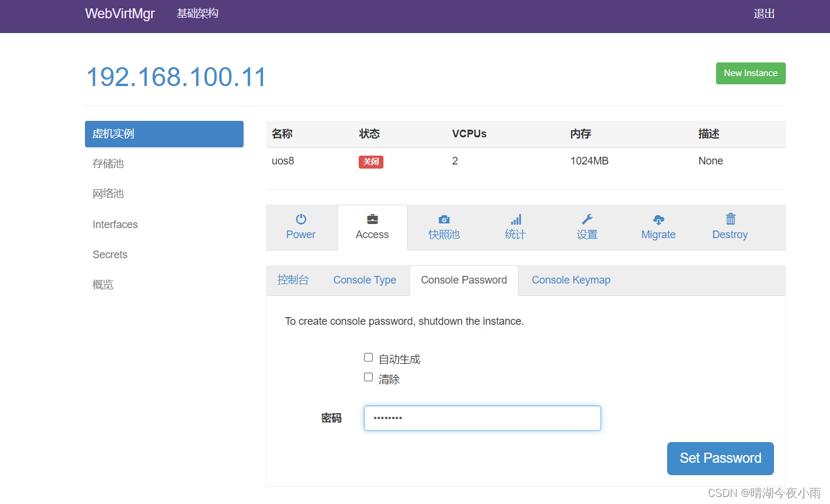Focus the 密码 password input field
The width and height of the screenshot is (830, 504).
483,418
